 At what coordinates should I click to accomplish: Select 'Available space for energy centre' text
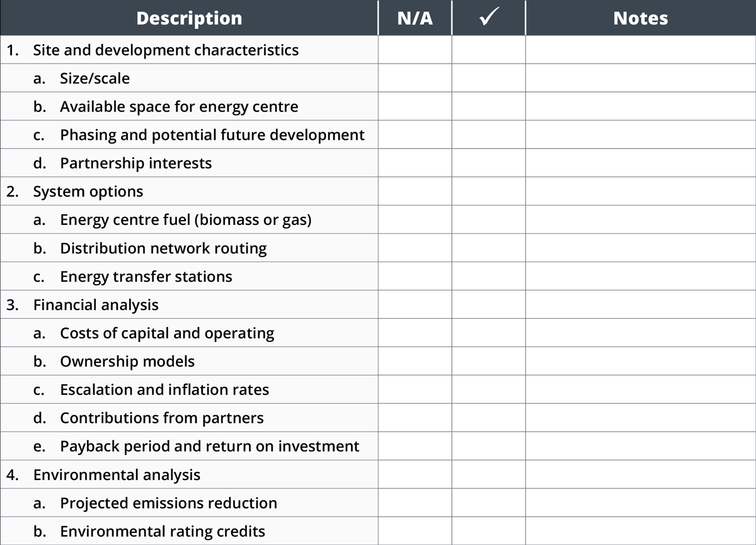179,106
